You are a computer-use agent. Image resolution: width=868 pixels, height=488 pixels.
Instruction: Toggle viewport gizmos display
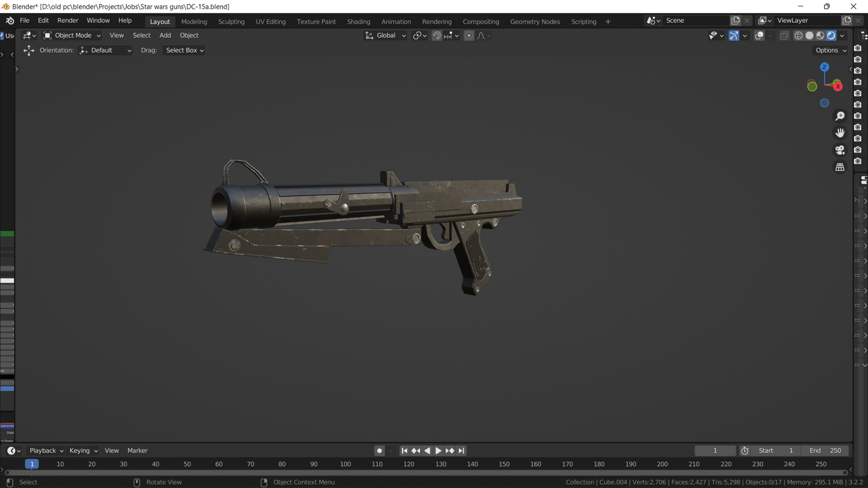point(734,35)
